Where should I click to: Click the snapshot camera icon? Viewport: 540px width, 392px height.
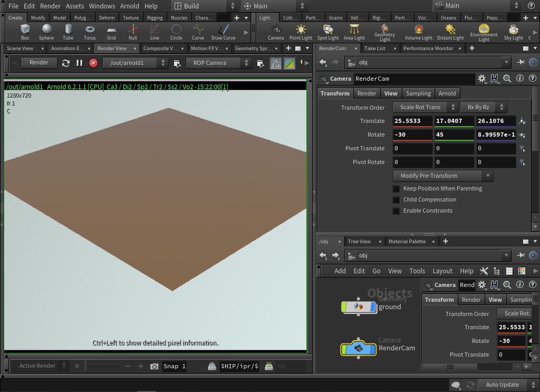pyautogui.click(x=155, y=366)
